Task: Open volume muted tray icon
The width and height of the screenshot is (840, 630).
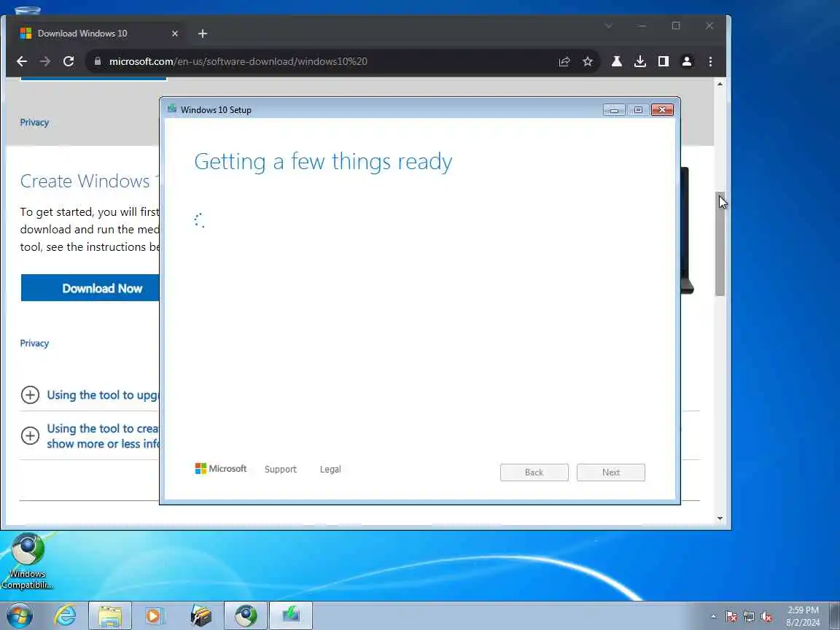Action: 766,617
